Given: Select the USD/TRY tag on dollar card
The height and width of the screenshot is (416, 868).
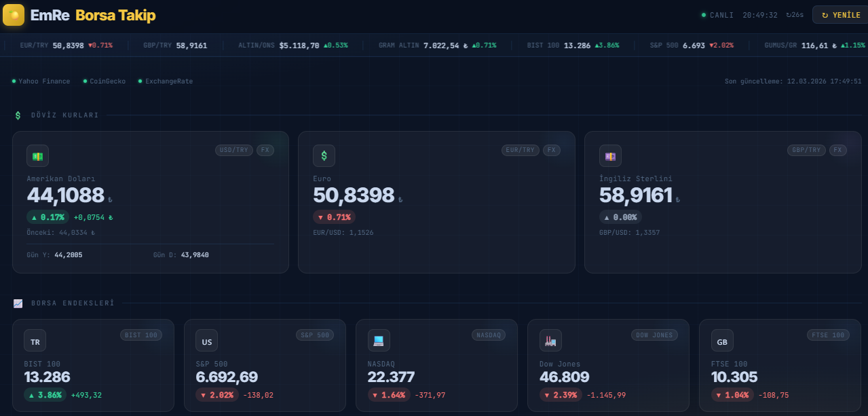Looking at the screenshot, I should pyautogui.click(x=233, y=150).
